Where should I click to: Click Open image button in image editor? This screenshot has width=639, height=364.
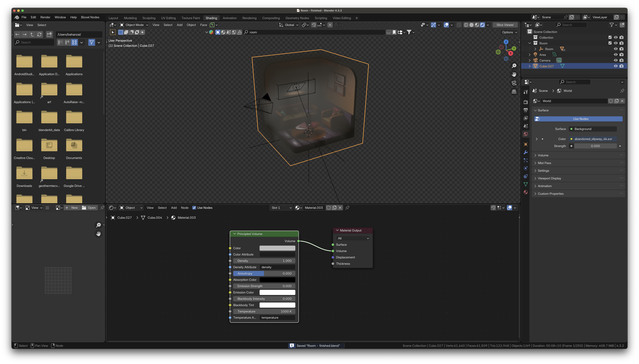point(89,208)
